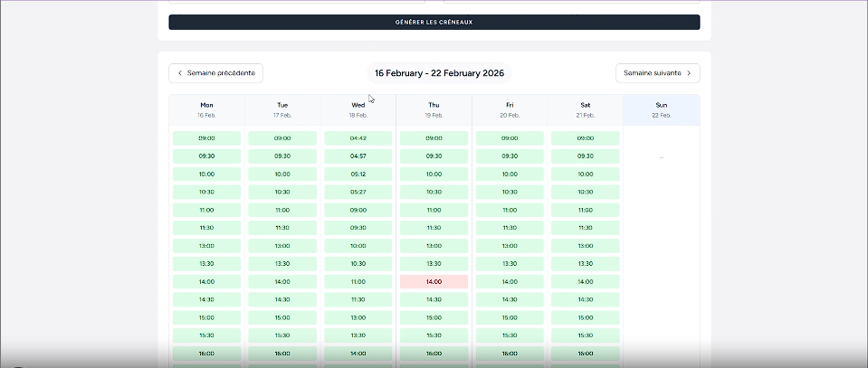Click the date range 16 February - 22 February 2026
Screen dimensions: 868x368
coord(439,73)
